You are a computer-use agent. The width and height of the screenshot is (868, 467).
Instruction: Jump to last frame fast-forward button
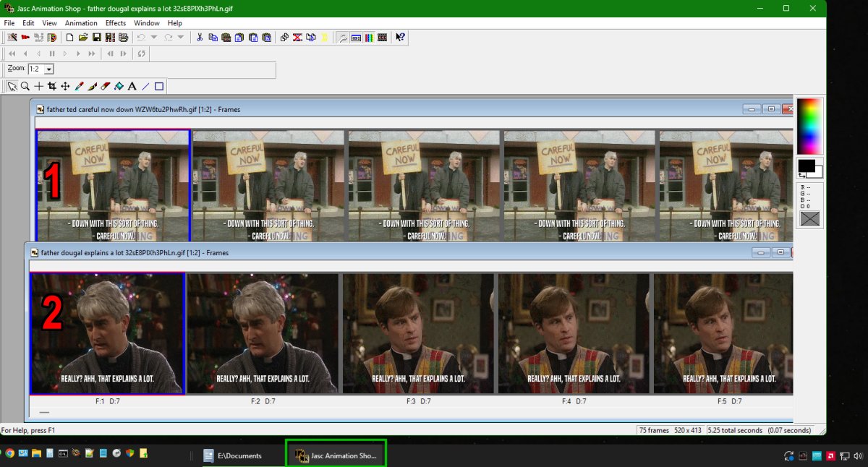click(92, 53)
